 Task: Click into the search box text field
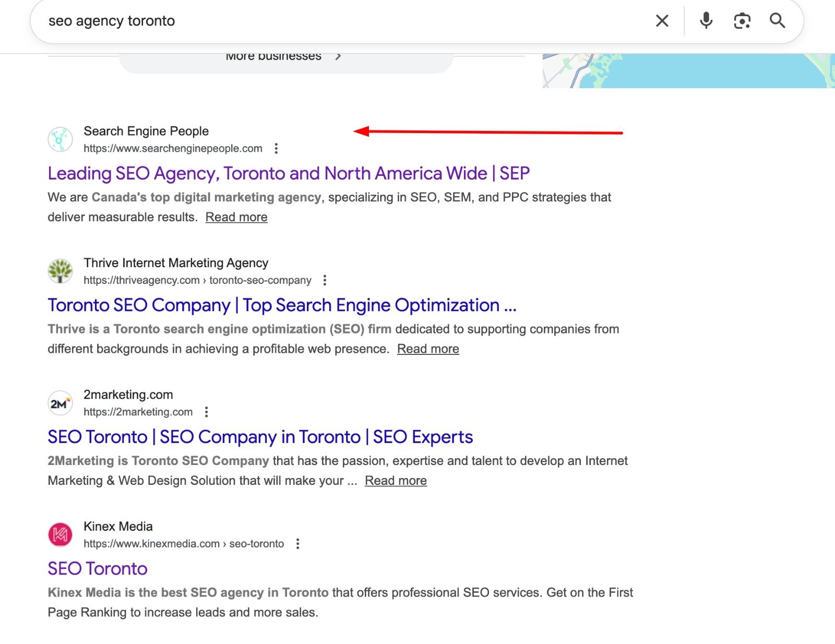339,21
